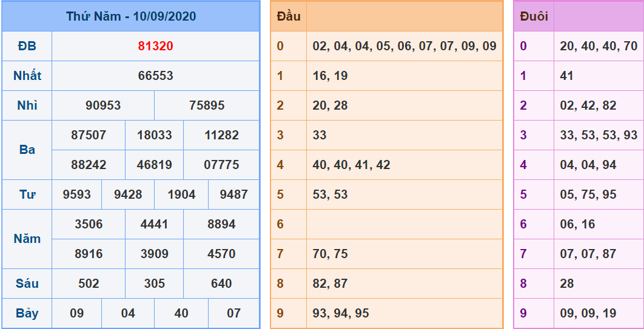The height and width of the screenshot is (329, 644).
Task: Select the special prize number 81320
Action: point(155,46)
